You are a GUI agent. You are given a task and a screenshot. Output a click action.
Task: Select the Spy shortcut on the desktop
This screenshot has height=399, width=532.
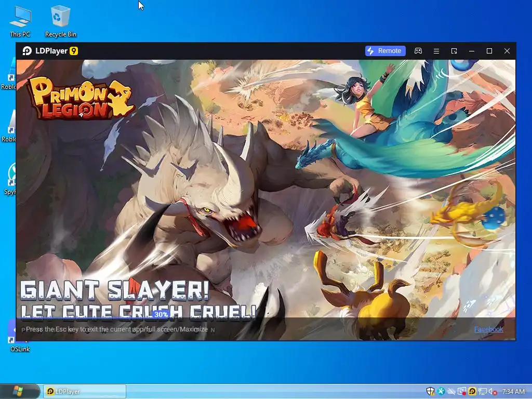pyautogui.click(x=9, y=179)
